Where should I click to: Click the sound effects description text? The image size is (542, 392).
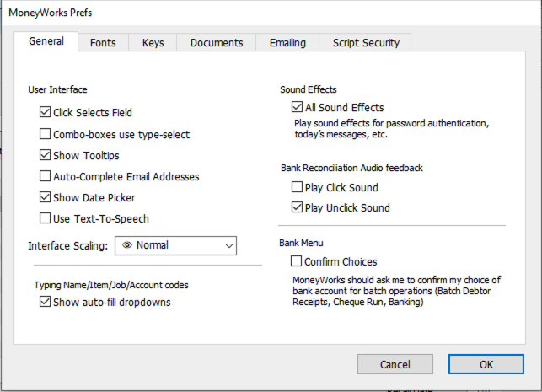[x=392, y=129]
